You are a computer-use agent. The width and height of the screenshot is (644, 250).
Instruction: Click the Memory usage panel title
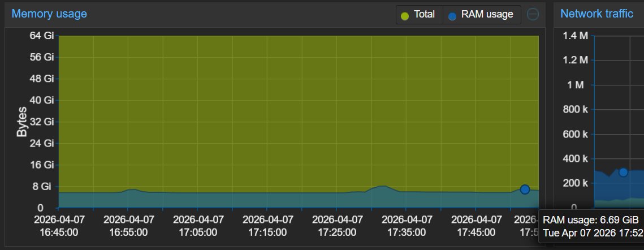49,14
